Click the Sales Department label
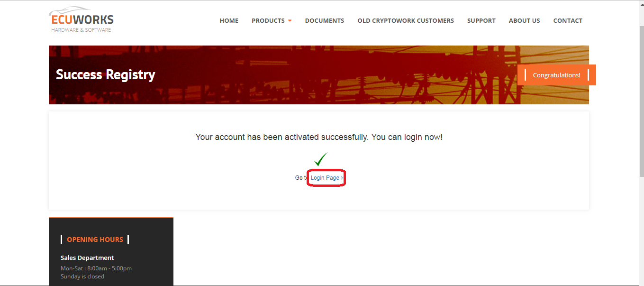Screen dimensions: 644x286 click(x=87, y=258)
